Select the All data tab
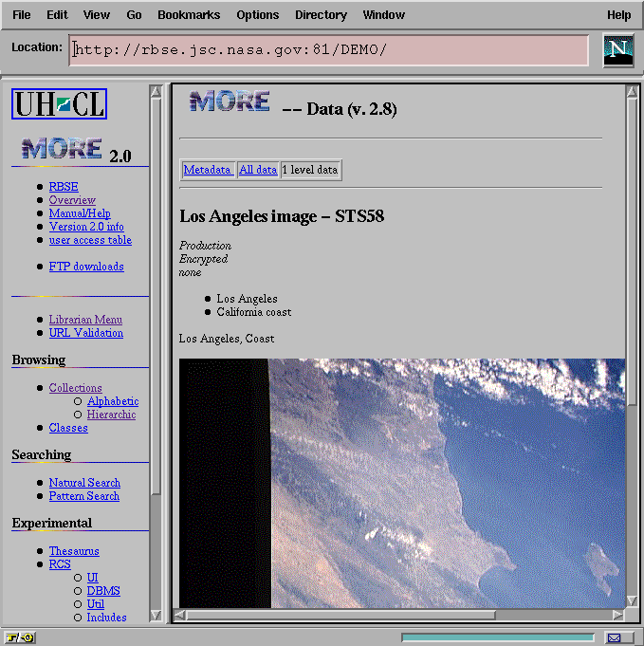Screen dimensions: 644x646 click(258, 170)
